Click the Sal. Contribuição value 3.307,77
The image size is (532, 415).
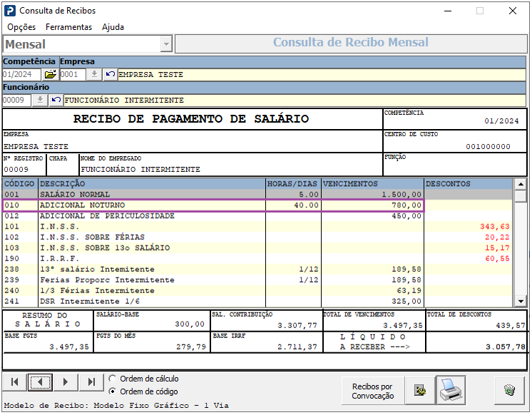(x=297, y=325)
